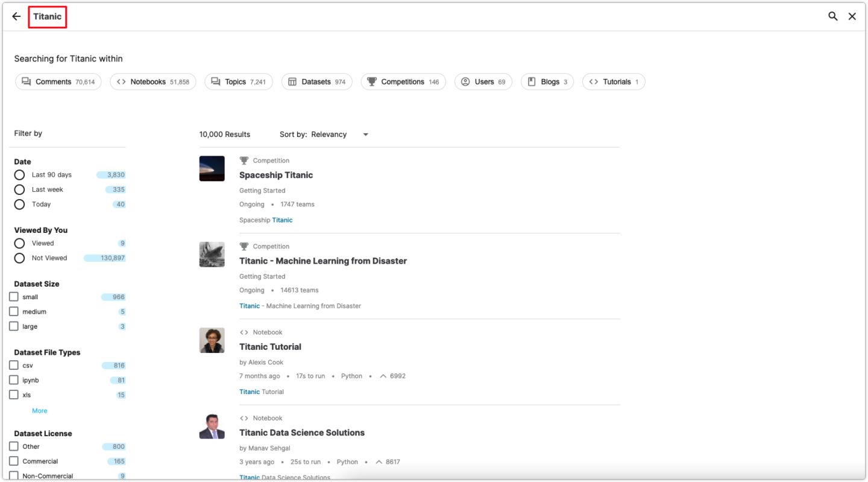Check the Non-Commercial license box
Screen dimensions: 868x482
[x=14, y=476]
